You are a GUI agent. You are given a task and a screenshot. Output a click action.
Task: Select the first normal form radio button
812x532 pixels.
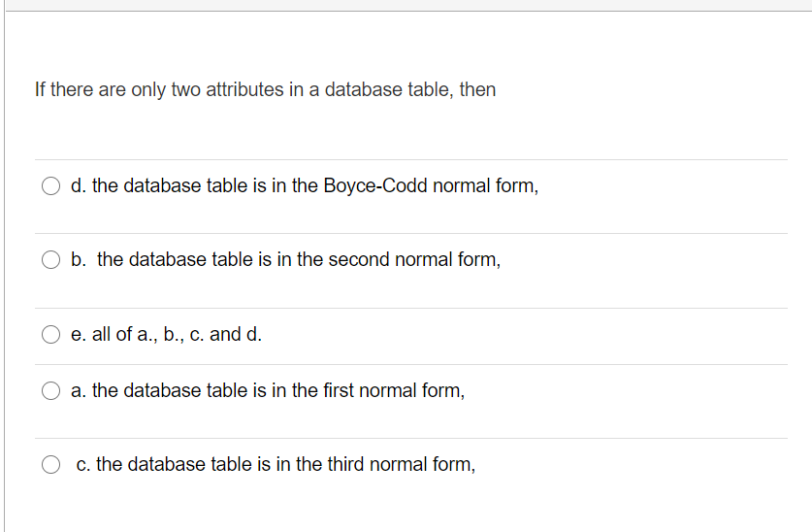[50, 390]
